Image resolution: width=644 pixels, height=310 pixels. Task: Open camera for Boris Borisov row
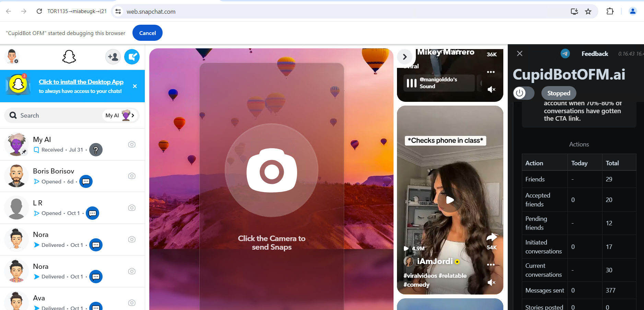point(132,176)
